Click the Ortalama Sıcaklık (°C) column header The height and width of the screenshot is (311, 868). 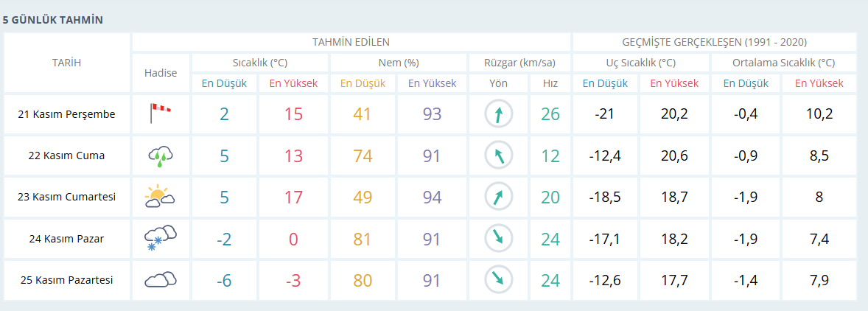pyautogui.click(x=783, y=63)
